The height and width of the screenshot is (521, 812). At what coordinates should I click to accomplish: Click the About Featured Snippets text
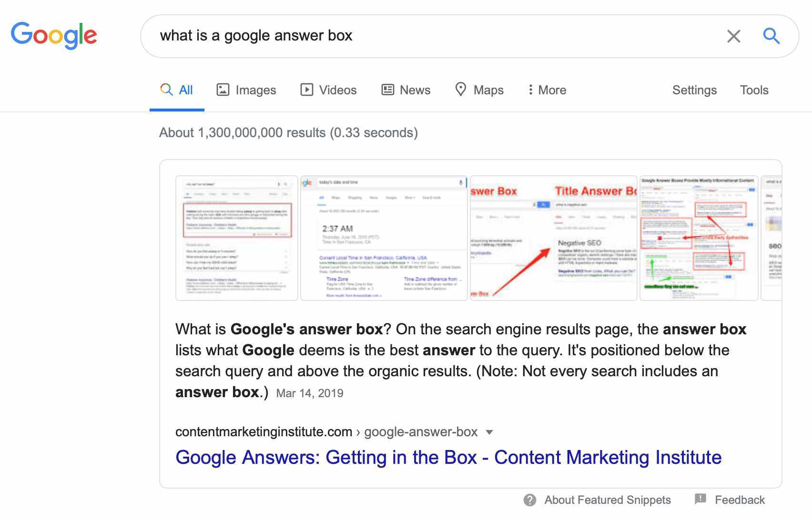tap(608, 500)
